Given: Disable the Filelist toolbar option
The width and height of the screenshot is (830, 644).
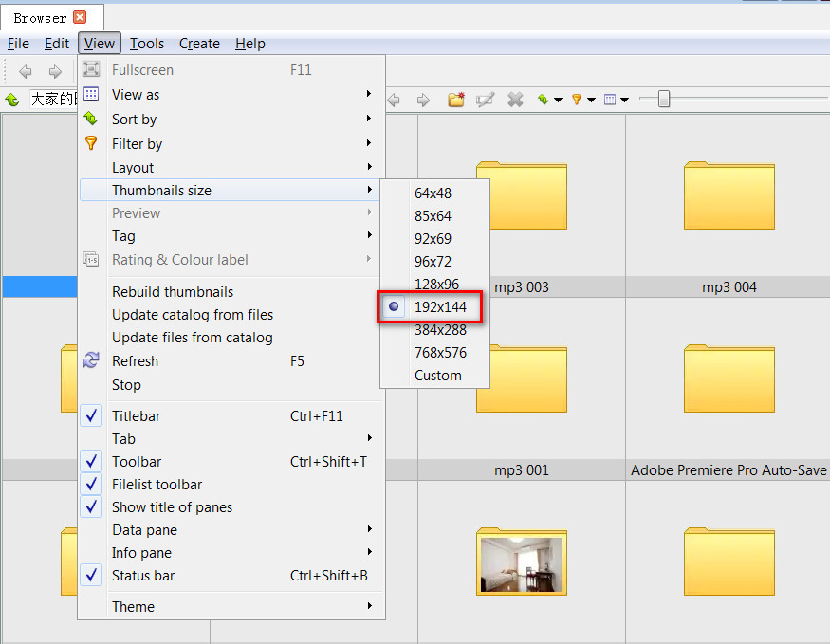Looking at the screenshot, I should coord(157,485).
